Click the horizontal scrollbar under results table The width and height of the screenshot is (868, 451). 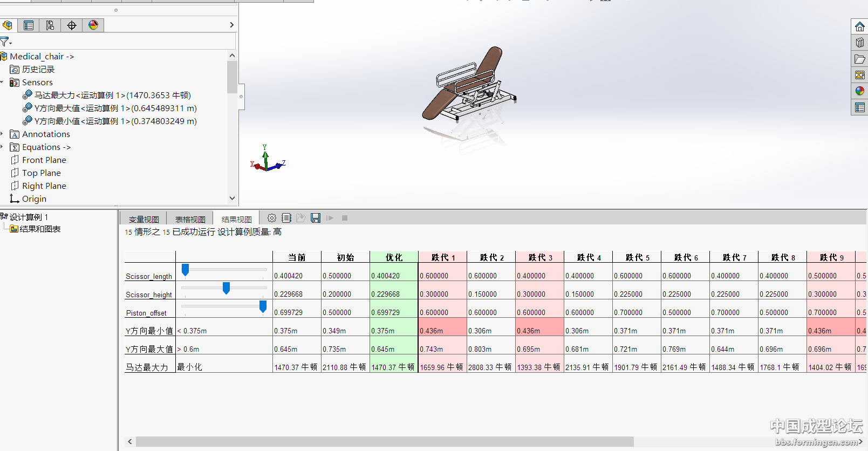(384, 442)
